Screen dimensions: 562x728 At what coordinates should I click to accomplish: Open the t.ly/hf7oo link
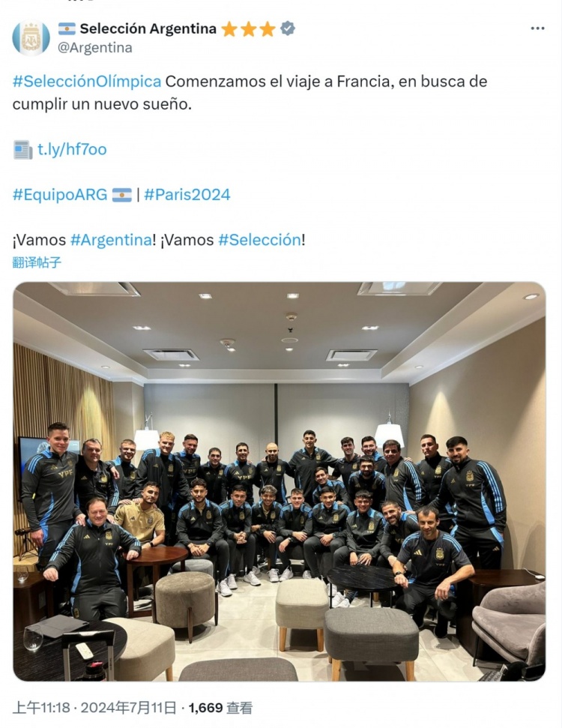coord(72,149)
